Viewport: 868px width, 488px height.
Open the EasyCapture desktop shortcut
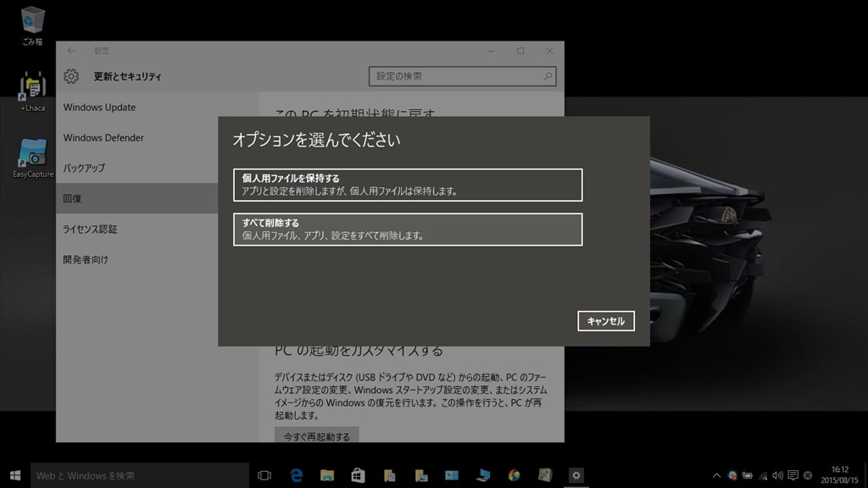pyautogui.click(x=33, y=158)
